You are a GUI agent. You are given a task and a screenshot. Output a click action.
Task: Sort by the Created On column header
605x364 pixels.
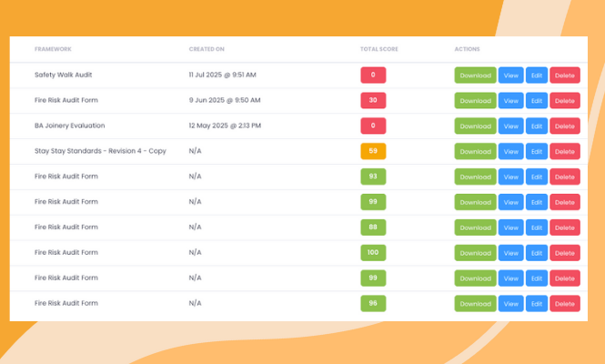pos(207,49)
